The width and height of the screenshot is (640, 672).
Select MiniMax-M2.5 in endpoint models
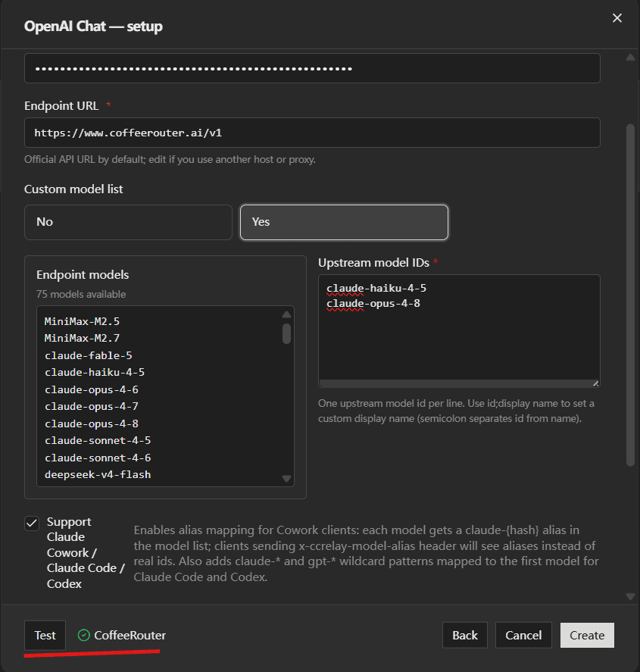pos(82,321)
